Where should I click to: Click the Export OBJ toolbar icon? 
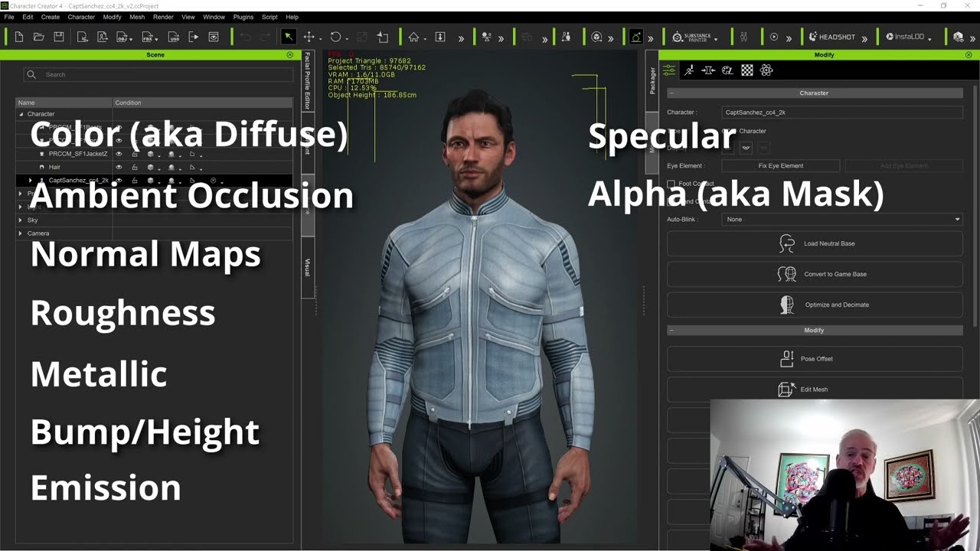122,37
